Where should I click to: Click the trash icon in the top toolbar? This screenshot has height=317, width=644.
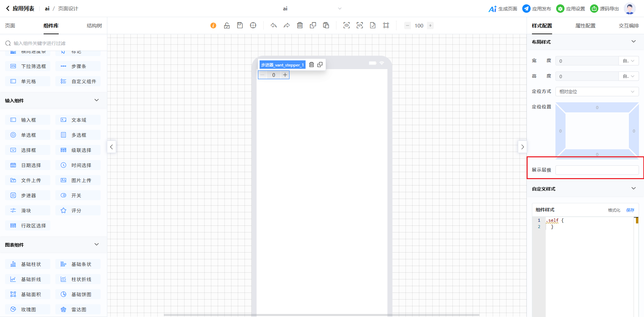click(300, 25)
